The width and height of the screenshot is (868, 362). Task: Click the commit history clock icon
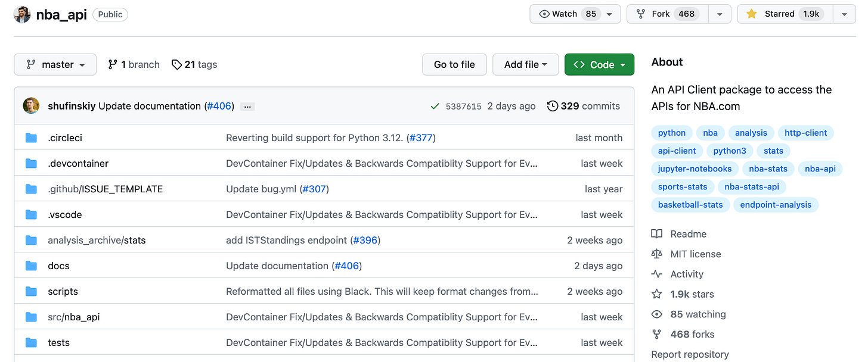click(553, 106)
